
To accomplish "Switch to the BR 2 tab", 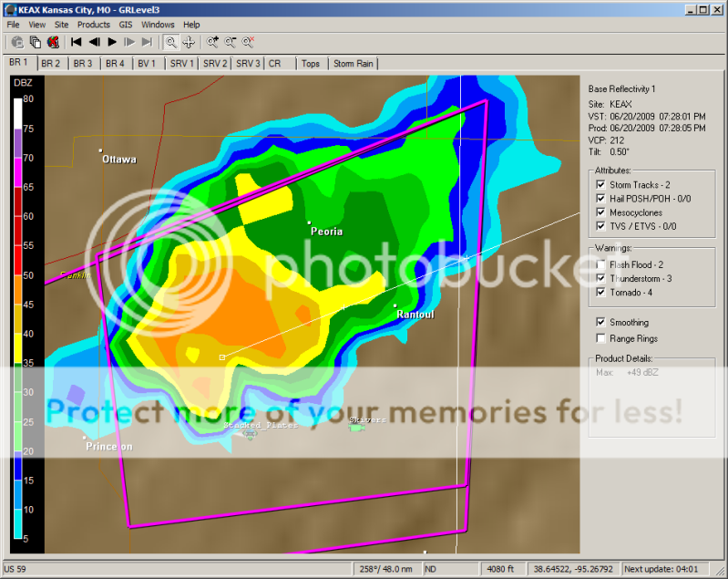I will (51, 64).
